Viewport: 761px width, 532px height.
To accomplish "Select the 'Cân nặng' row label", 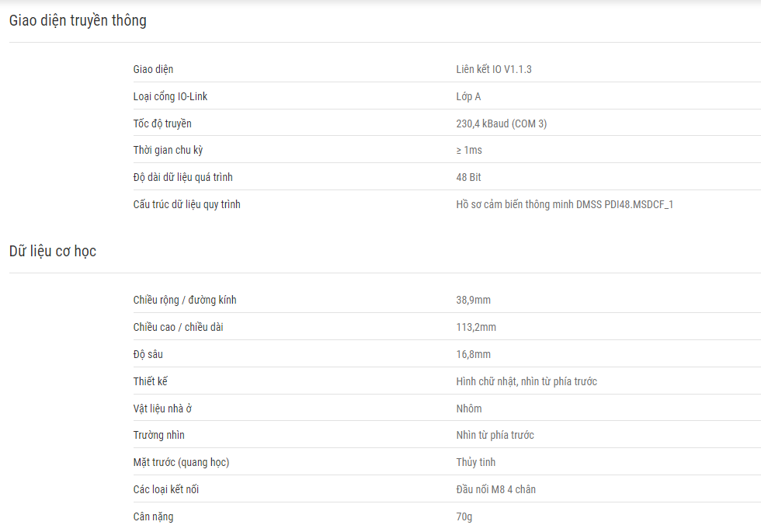I will click(x=153, y=516).
